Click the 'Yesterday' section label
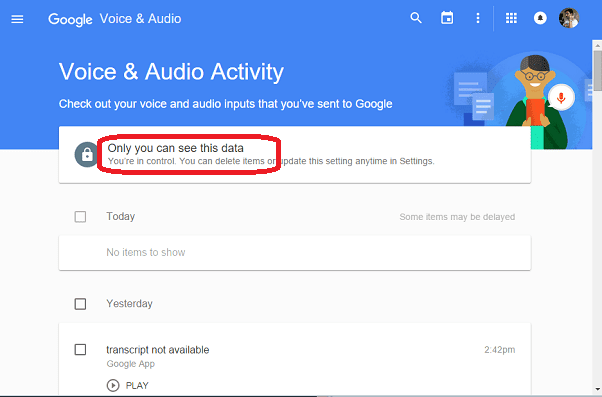 (x=129, y=304)
